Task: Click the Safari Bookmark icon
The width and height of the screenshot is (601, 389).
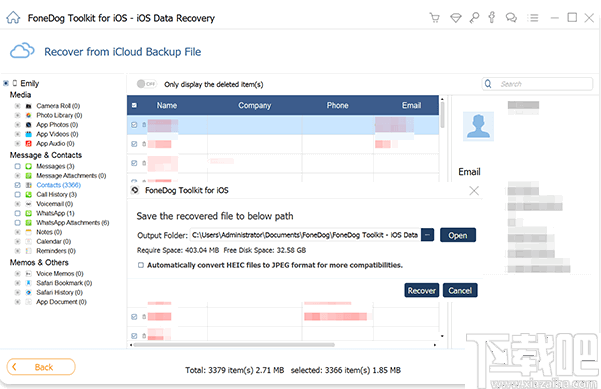Action: (x=28, y=283)
